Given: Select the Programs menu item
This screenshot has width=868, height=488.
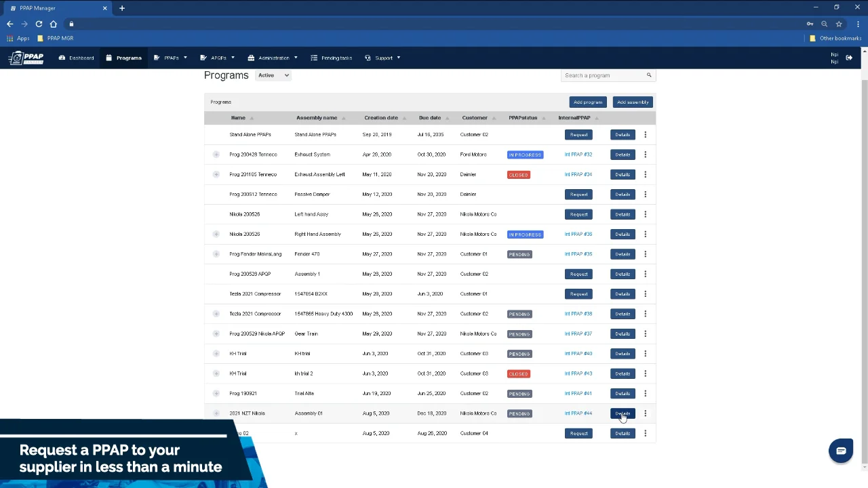Looking at the screenshot, I should point(123,58).
